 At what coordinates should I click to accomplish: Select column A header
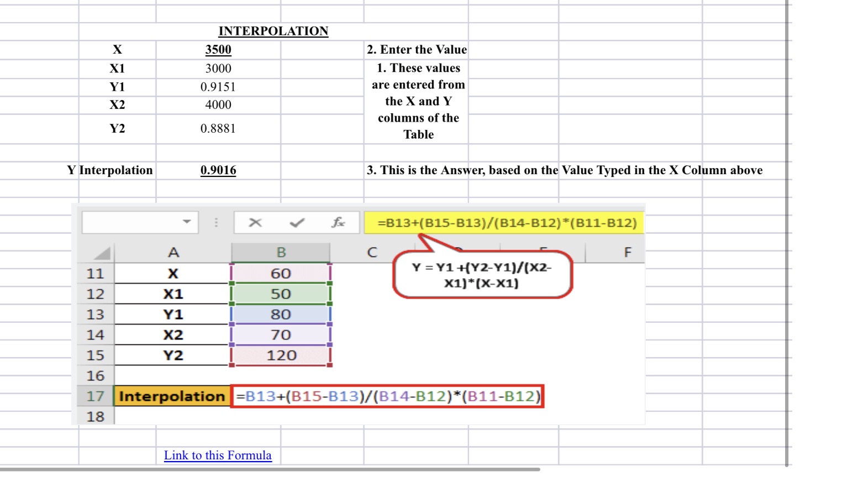[173, 253]
